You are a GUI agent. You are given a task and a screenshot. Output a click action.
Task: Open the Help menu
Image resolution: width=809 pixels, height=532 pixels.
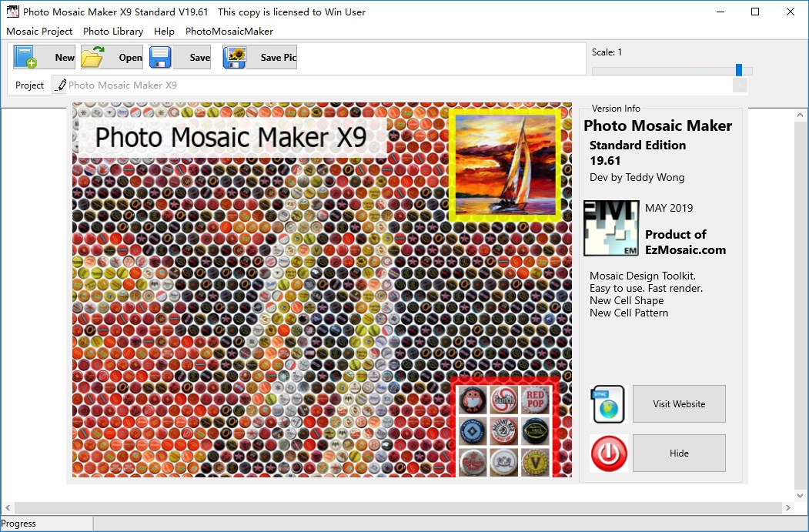164,31
